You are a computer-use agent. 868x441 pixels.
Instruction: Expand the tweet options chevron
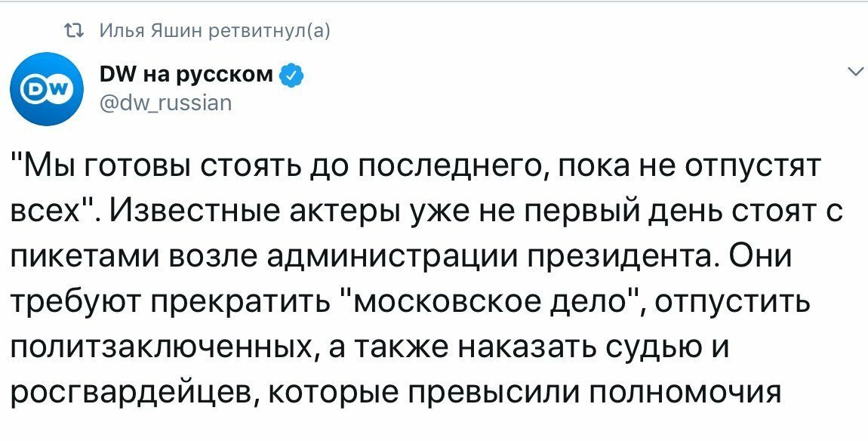pos(856,72)
